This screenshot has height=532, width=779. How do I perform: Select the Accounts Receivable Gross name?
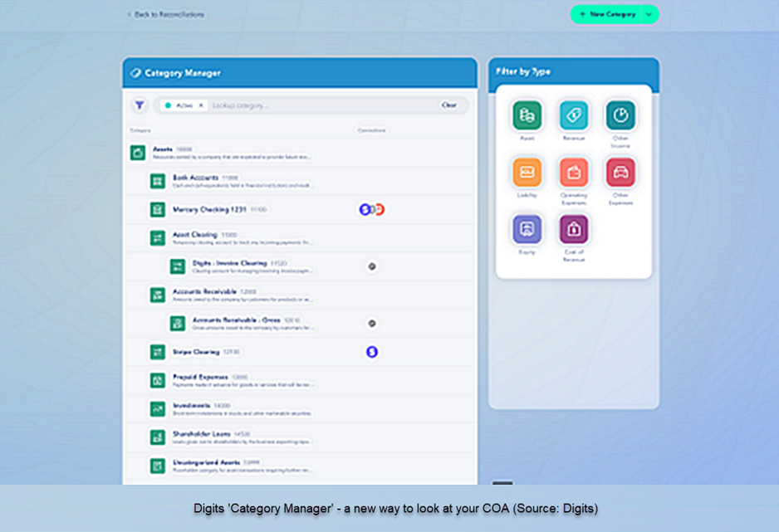[237, 320]
